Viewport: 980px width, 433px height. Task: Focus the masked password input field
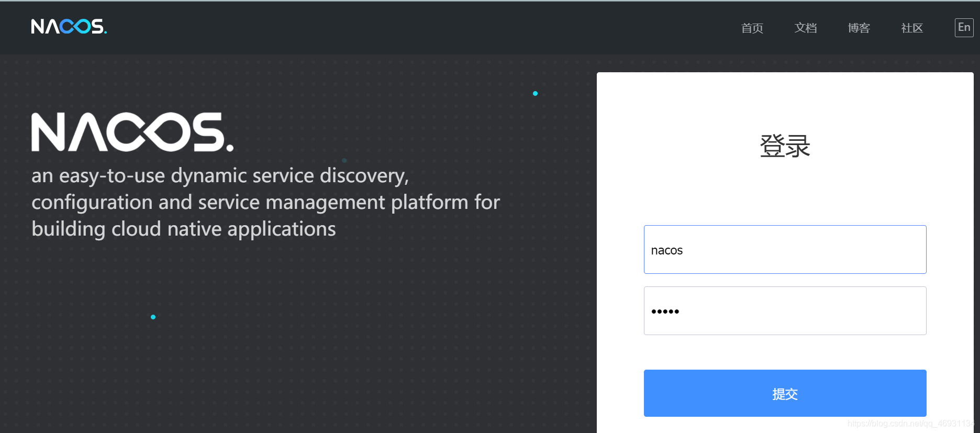[785, 310]
